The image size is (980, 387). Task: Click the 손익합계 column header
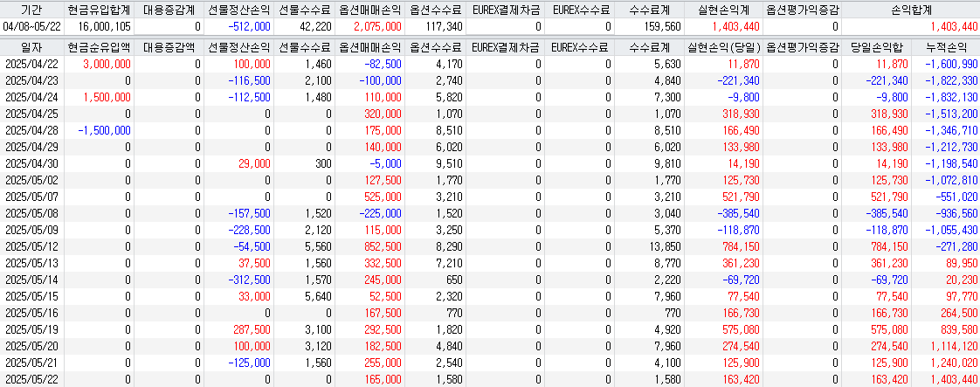(911, 10)
